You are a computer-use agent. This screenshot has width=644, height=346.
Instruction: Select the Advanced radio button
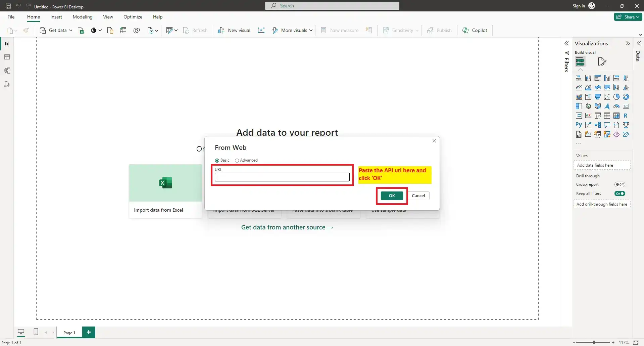click(237, 160)
